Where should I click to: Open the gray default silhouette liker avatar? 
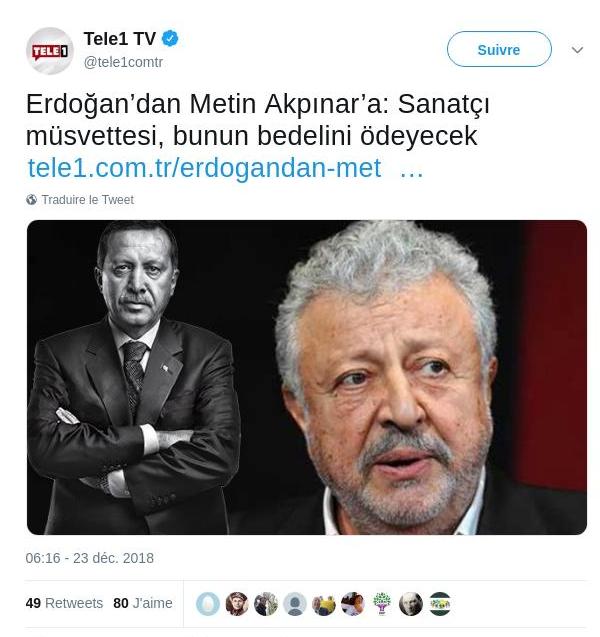tap(295, 603)
